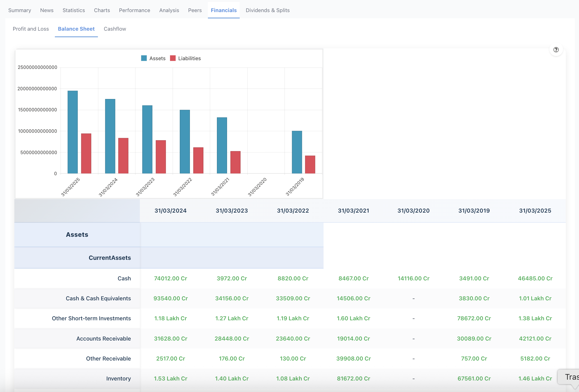Open the help question-mark icon
The width and height of the screenshot is (579, 392).
point(556,50)
